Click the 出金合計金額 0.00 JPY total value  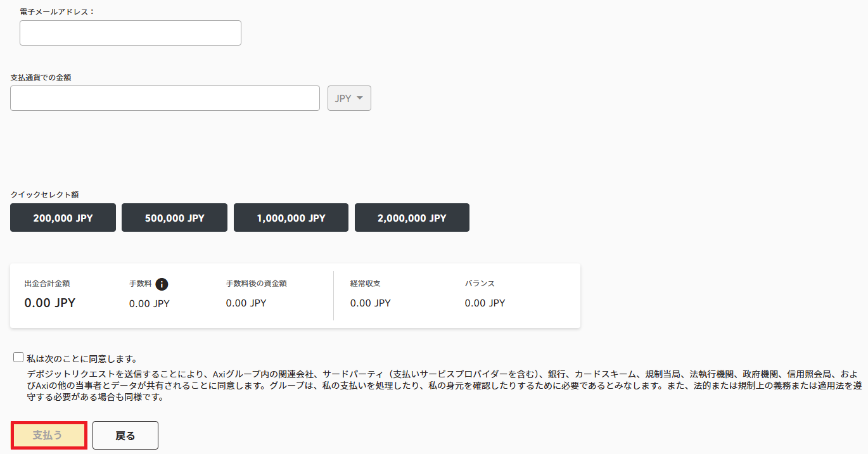pyautogui.click(x=50, y=303)
